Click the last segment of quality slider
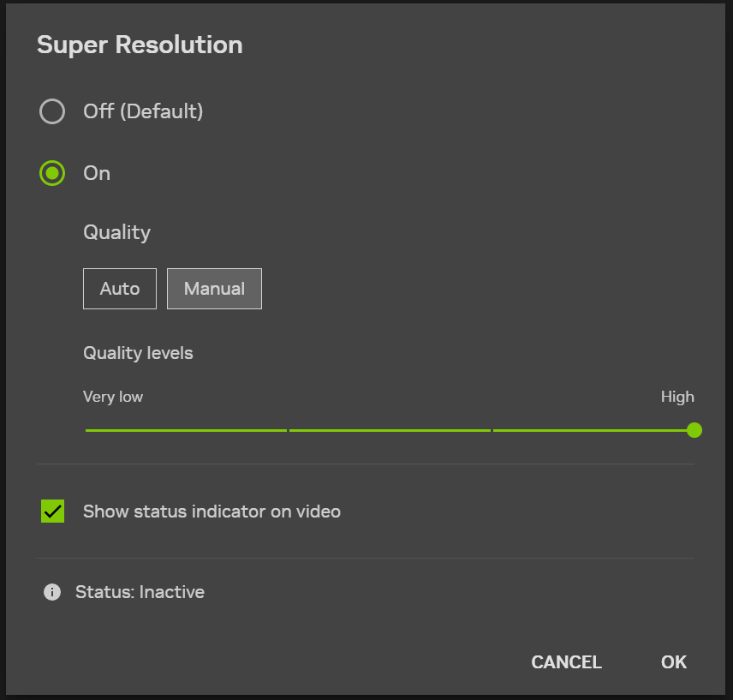 pyautogui.click(x=591, y=430)
